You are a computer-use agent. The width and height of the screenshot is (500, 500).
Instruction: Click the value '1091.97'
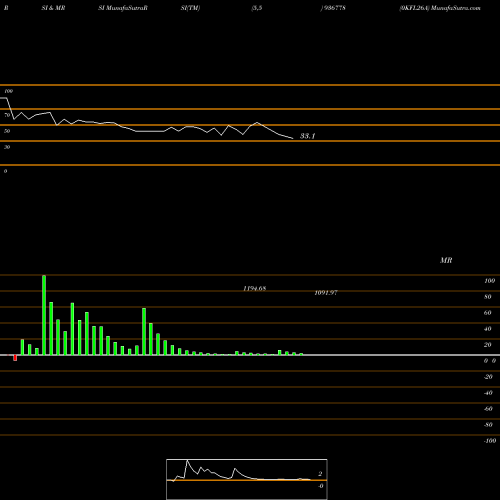(x=326, y=292)
